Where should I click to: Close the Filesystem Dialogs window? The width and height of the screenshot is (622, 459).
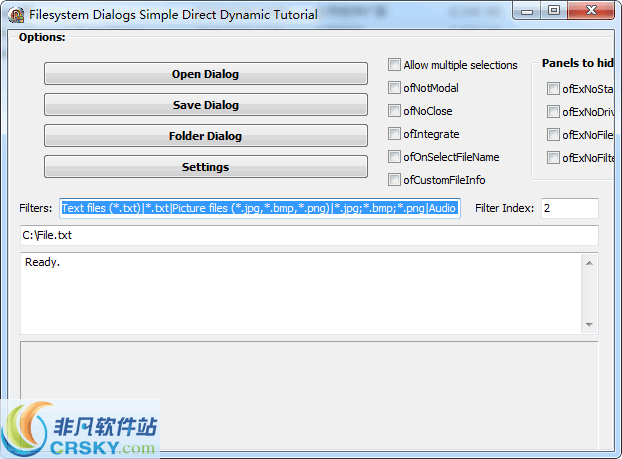point(591,11)
